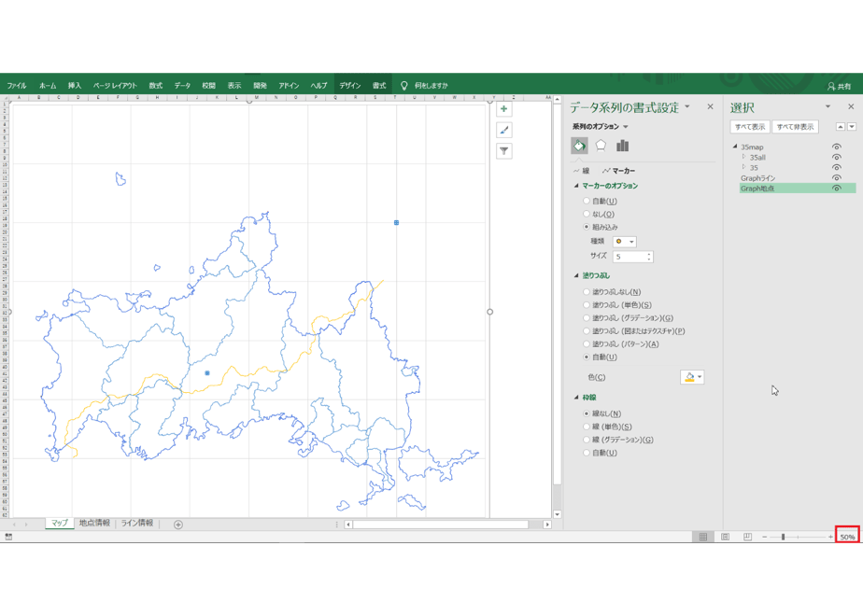The height and width of the screenshot is (616, 863).
Task: Open the marker 種類 type dropdown
Action: [x=625, y=242]
